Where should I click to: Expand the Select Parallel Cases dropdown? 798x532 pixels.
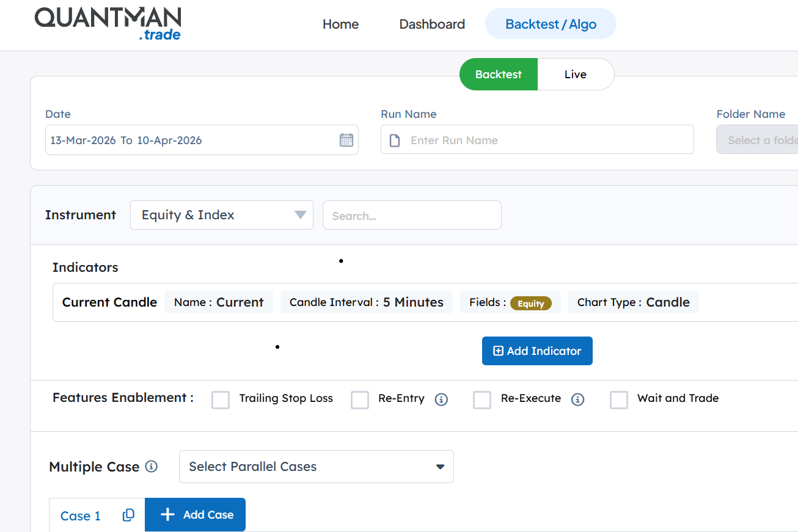[316, 467]
